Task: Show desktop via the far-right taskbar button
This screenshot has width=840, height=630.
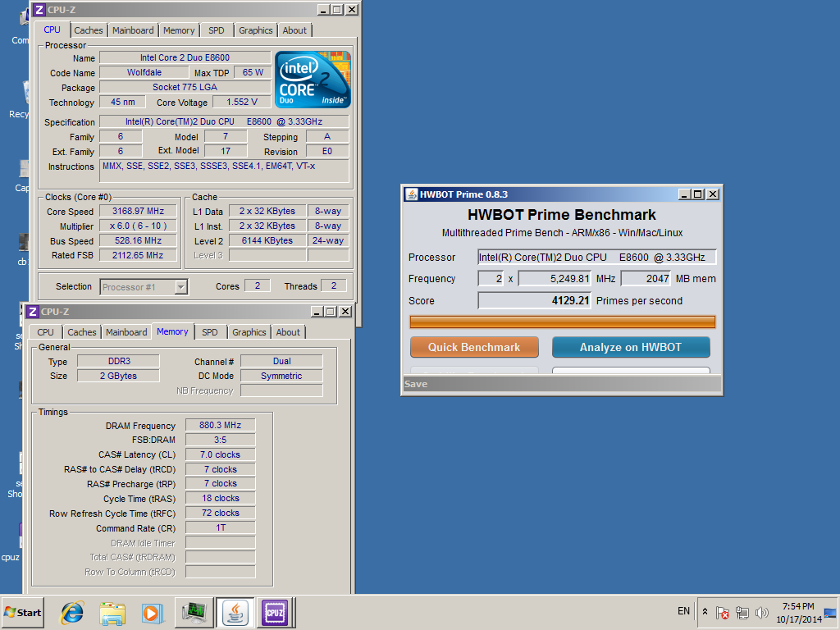Action: pos(831,612)
